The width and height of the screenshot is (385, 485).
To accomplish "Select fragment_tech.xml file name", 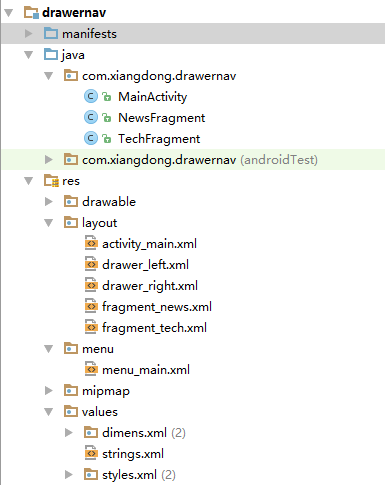I will tap(154, 328).
